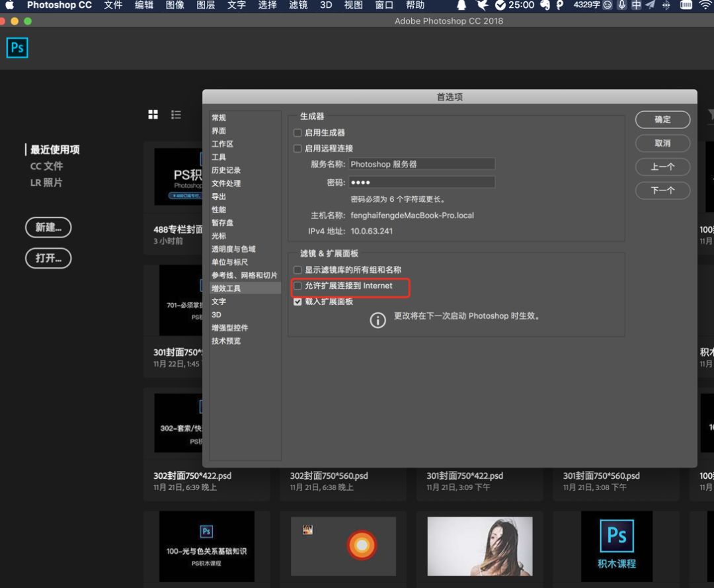Screen dimensions: 714x588
Task: Click the 密码 password field
Action: point(422,183)
